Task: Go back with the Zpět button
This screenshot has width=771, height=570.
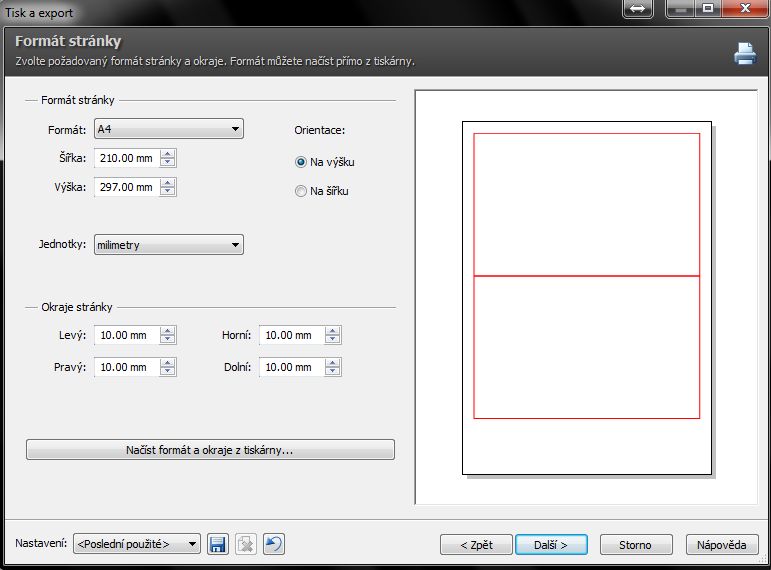Action: pyautogui.click(x=476, y=545)
